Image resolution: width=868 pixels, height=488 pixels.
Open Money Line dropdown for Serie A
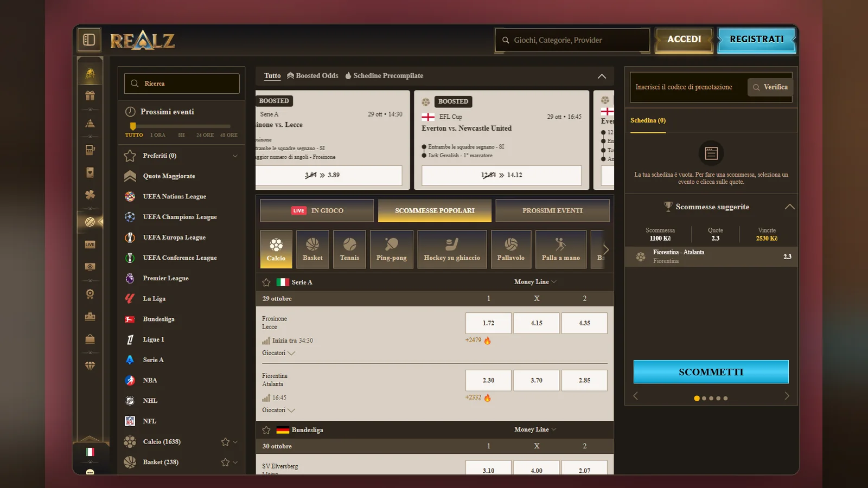(x=535, y=282)
